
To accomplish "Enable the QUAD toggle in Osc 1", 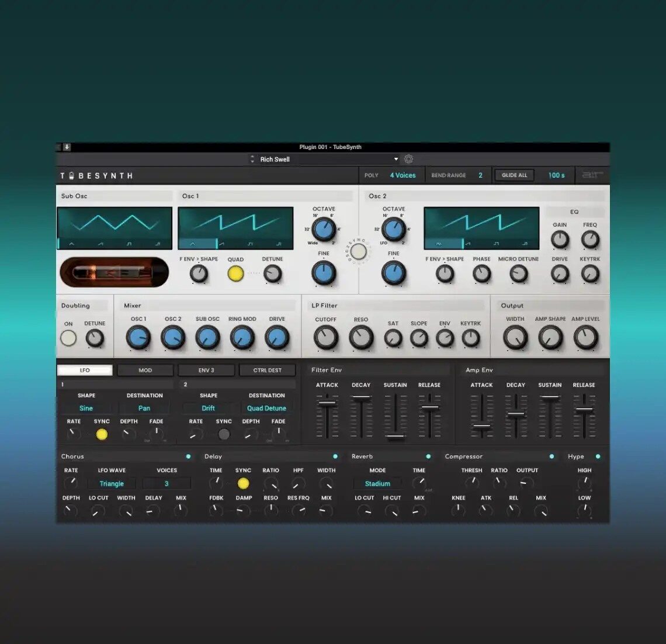I will pyautogui.click(x=235, y=273).
